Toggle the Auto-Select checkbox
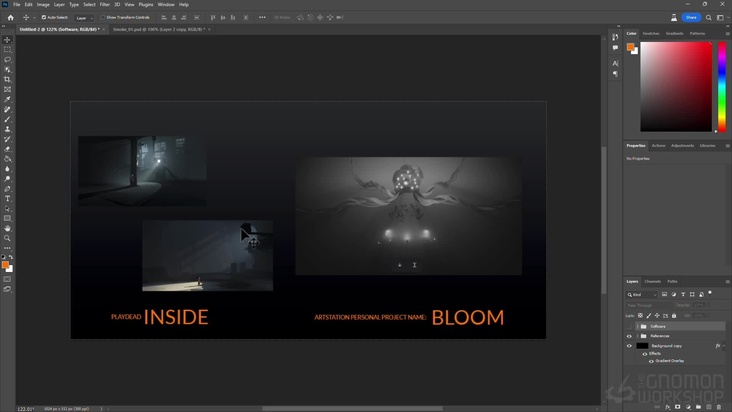The width and height of the screenshot is (732, 412). (x=43, y=17)
